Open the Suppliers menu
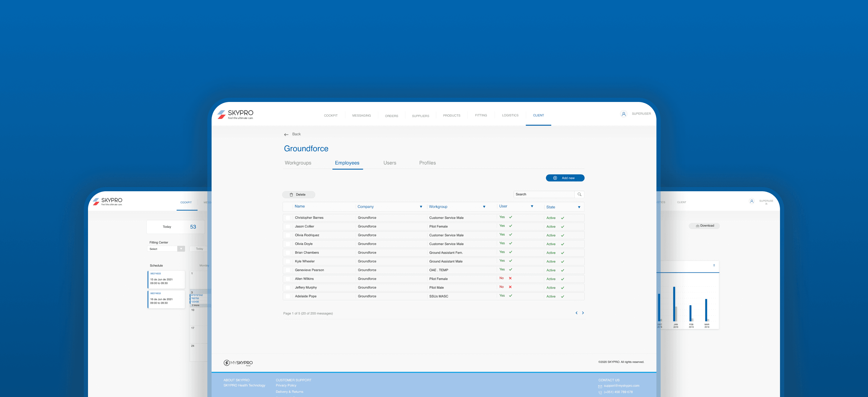This screenshot has width=868, height=397. 420,116
